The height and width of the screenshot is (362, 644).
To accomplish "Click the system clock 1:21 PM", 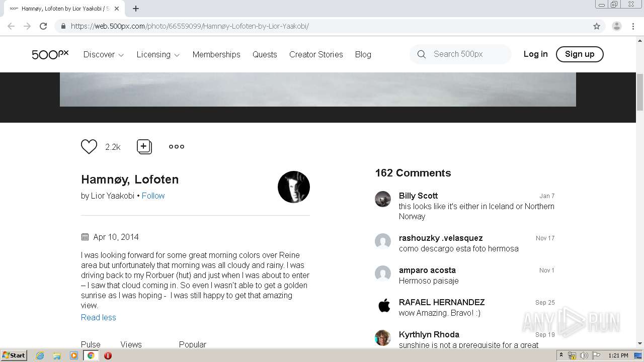I will pos(618,355).
